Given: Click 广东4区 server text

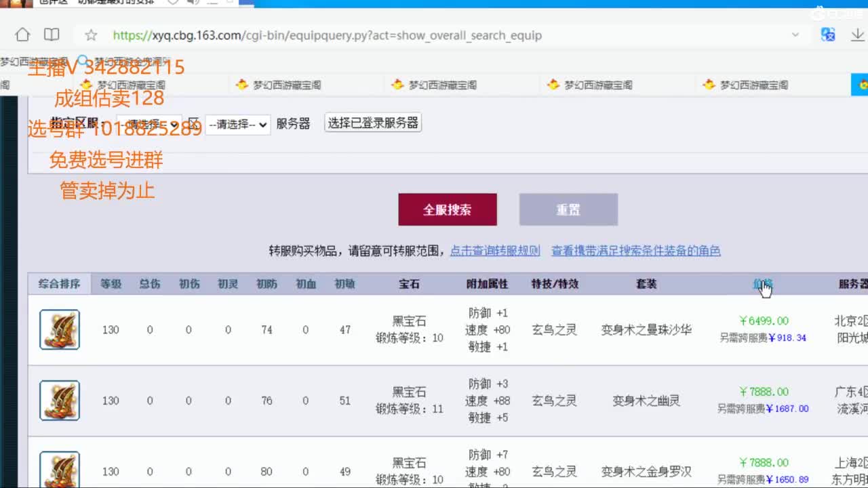Looking at the screenshot, I should coord(851,392).
